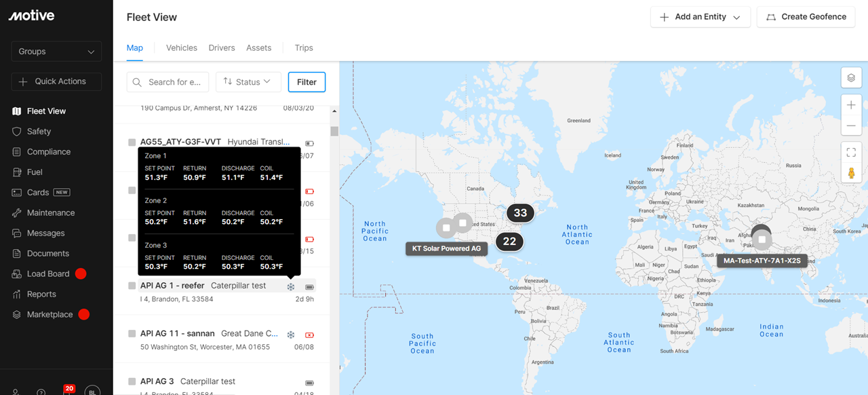This screenshot has height=395, width=868.
Task: Select the KT Solar Powered AG map label
Action: (446, 248)
